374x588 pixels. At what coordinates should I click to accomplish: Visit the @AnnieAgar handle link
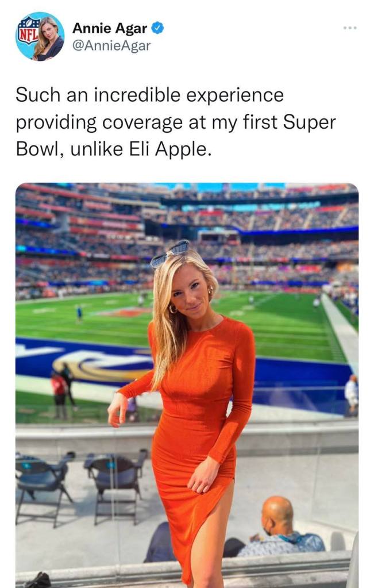click(x=111, y=46)
